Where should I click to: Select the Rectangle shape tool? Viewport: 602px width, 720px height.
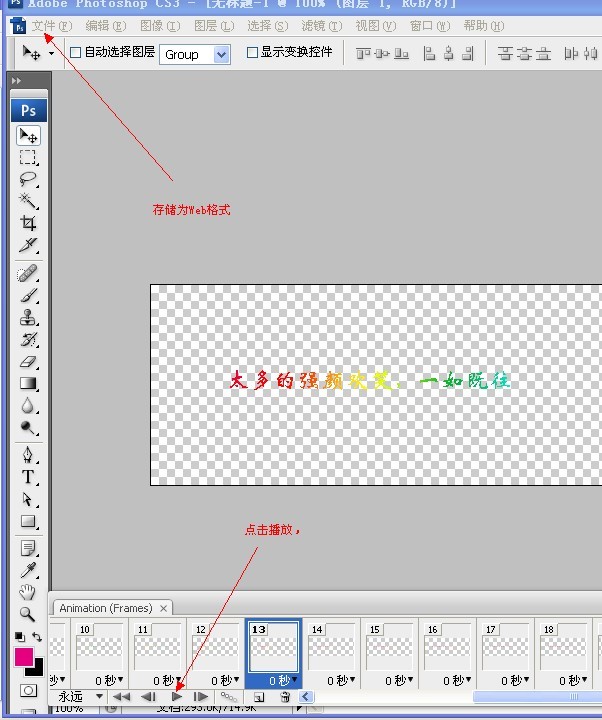28,521
